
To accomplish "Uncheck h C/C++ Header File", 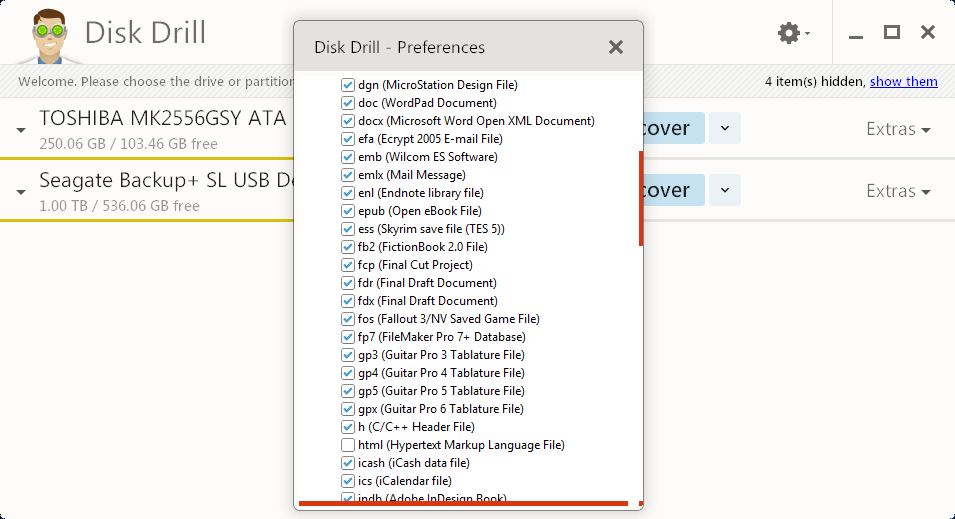I will click(x=348, y=427).
